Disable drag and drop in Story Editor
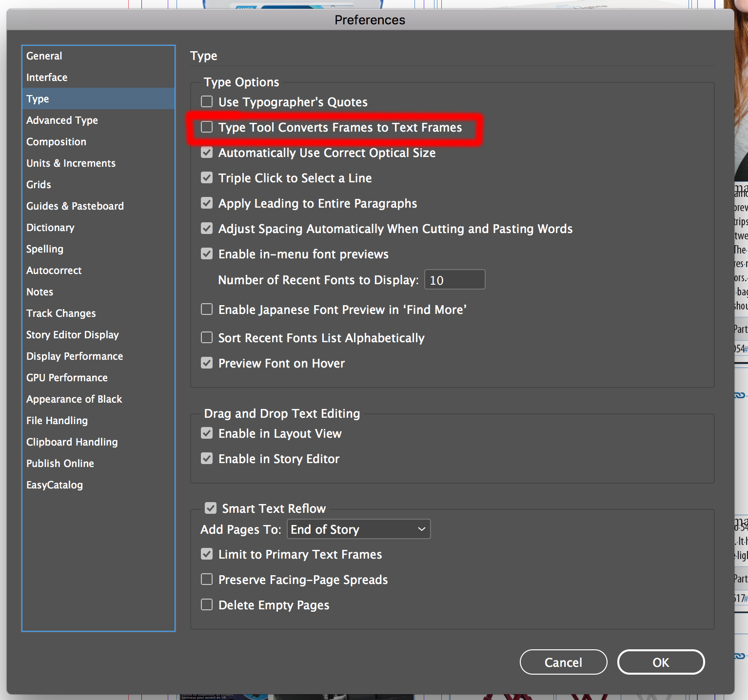 click(x=206, y=458)
